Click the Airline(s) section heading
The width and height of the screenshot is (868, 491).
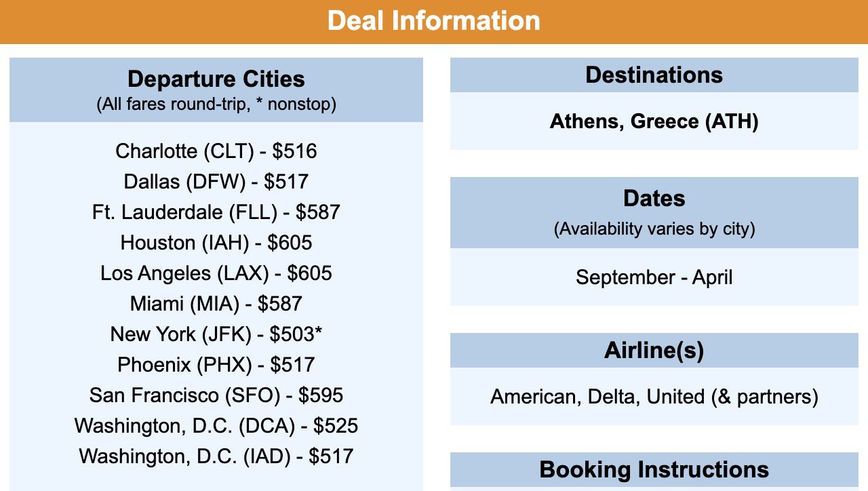coord(654,350)
